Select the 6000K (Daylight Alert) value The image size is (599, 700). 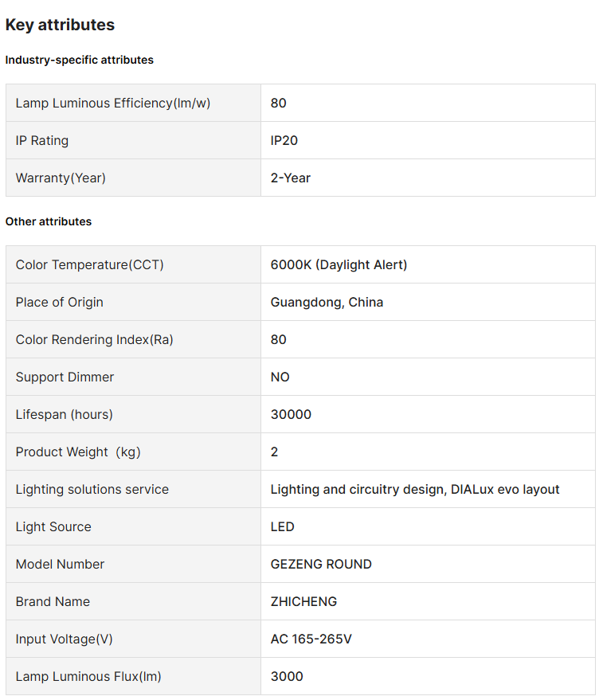click(x=339, y=264)
